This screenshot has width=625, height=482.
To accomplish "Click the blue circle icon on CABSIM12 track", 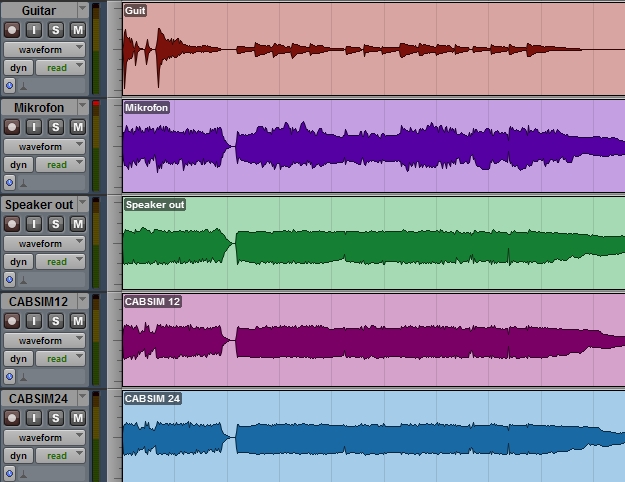I will click(9, 377).
